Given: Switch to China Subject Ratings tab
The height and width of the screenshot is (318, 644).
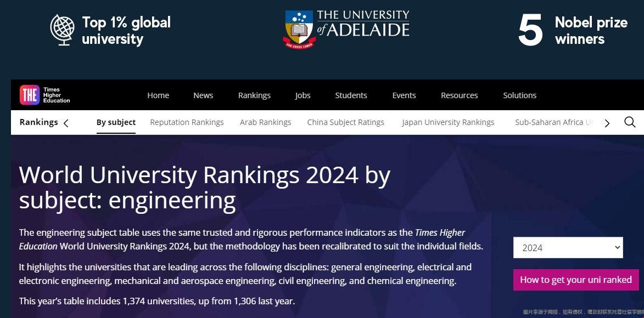Looking at the screenshot, I should (x=346, y=122).
